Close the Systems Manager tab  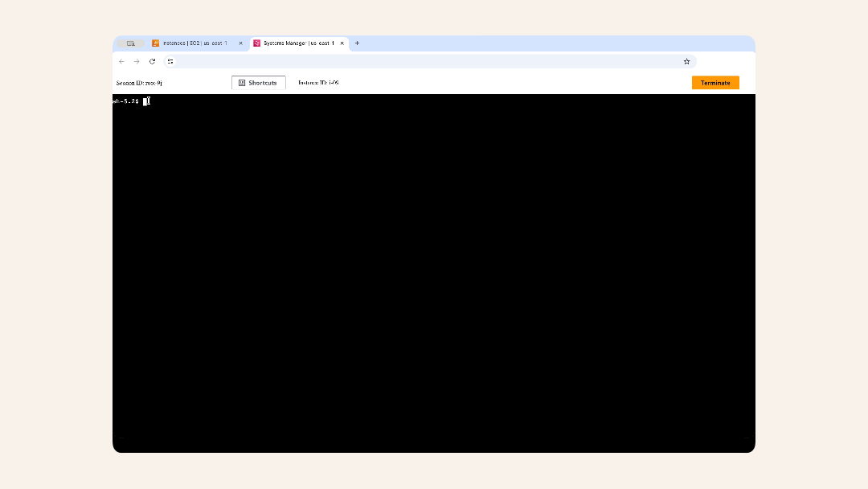pyautogui.click(x=342, y=43)
